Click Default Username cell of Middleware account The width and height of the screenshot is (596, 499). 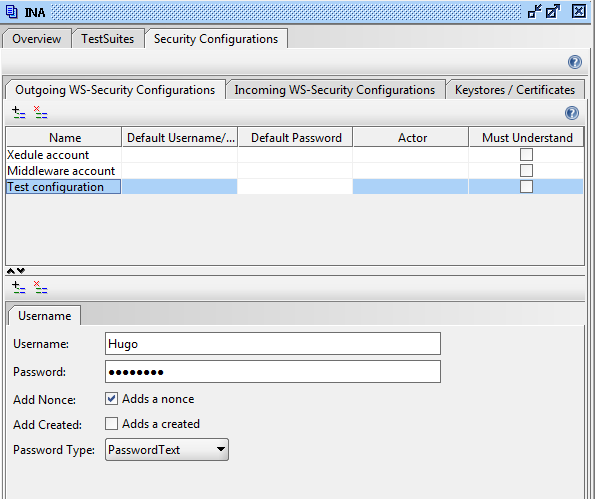coord(179,171)
